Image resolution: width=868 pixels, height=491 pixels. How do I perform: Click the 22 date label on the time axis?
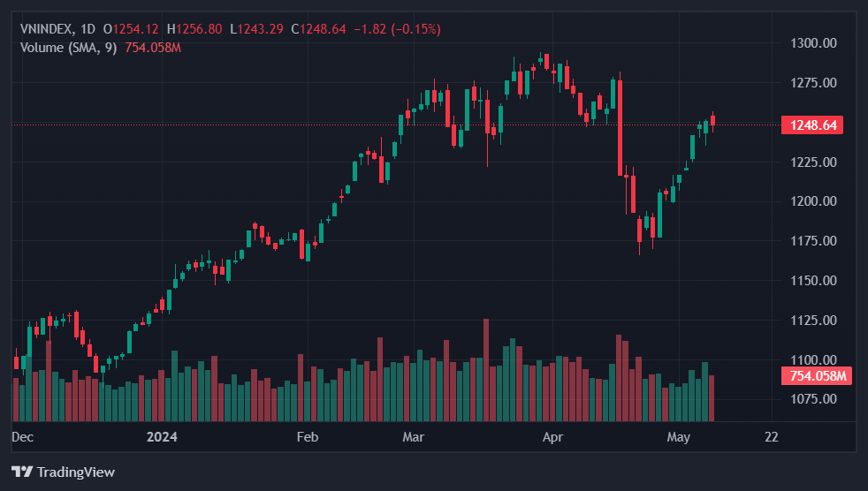(772, 436)
